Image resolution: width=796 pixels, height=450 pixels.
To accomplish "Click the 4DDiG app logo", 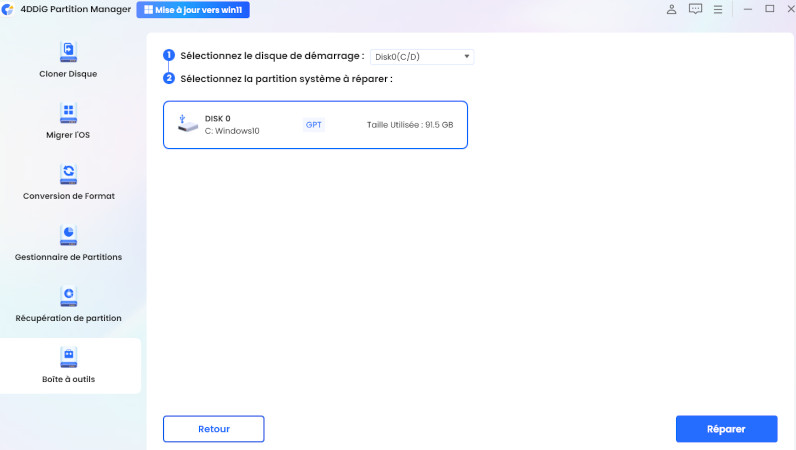I will coord(8,9).
